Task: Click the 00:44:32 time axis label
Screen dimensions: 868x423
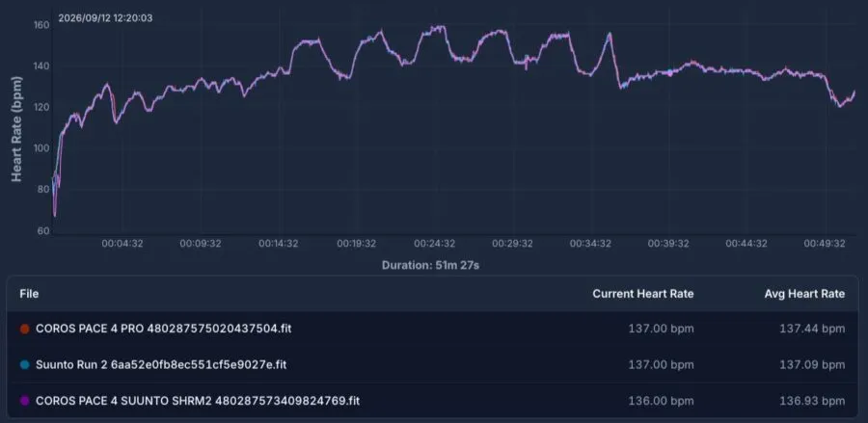Action: pyautogui.click(x=746, y=243)
